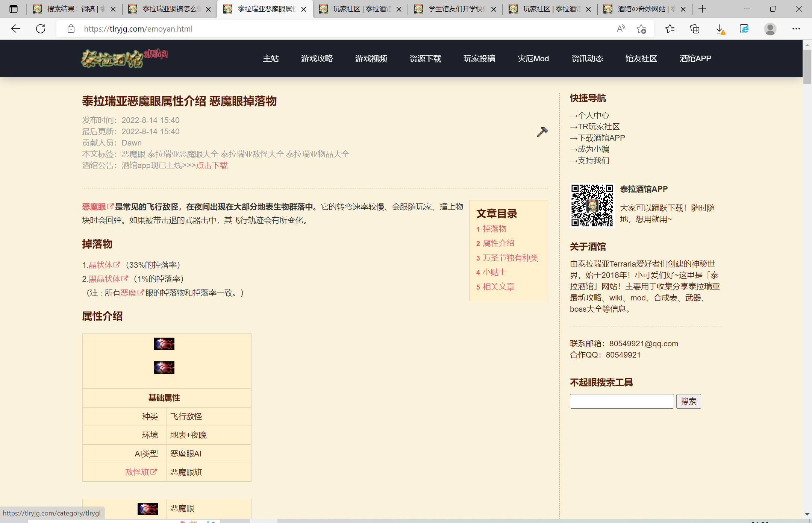Open TR玩家社区 quick link

595,126
